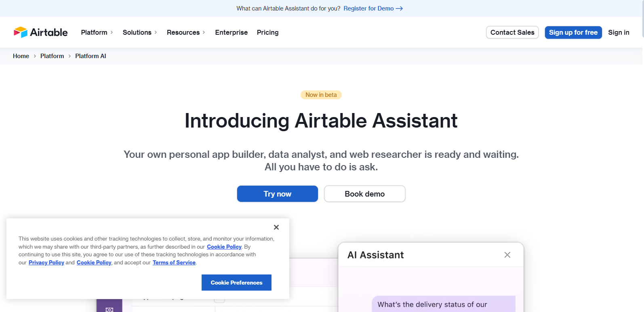Screen dimensions: 644x312
Task: Close the AI Assistant panel
Action: (x=507, y=255)
